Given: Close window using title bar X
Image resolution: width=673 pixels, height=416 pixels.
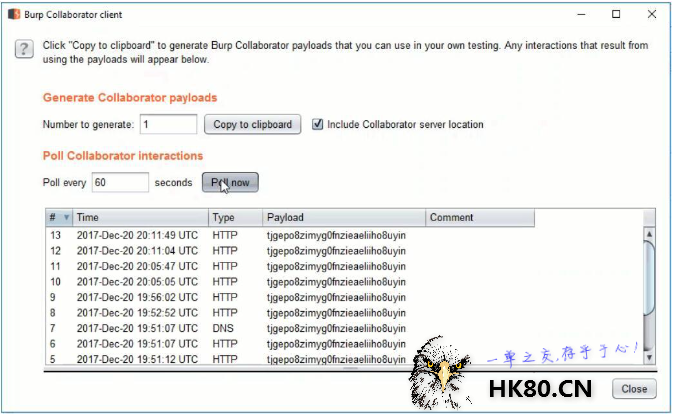Looking at the screenshot, I should coord(652,14).
